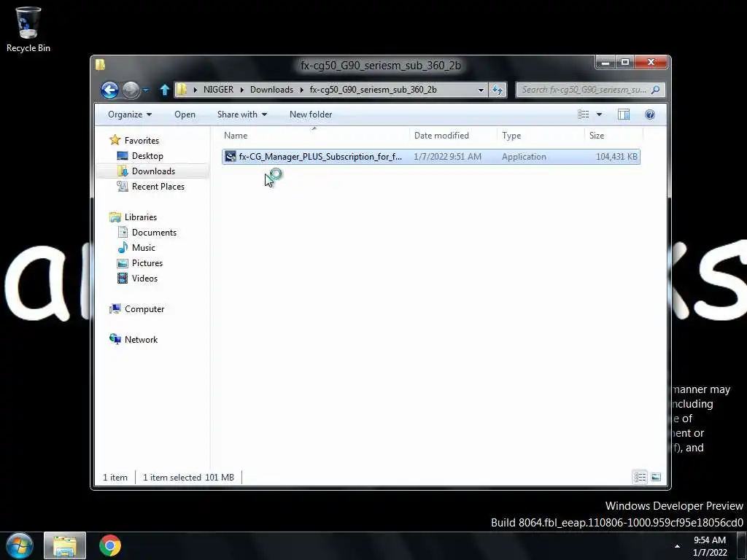Viewport: 747px width, 560px height.
Task: Click Show desktop strip at taskbar end
Action: click(x=741, y=545)
